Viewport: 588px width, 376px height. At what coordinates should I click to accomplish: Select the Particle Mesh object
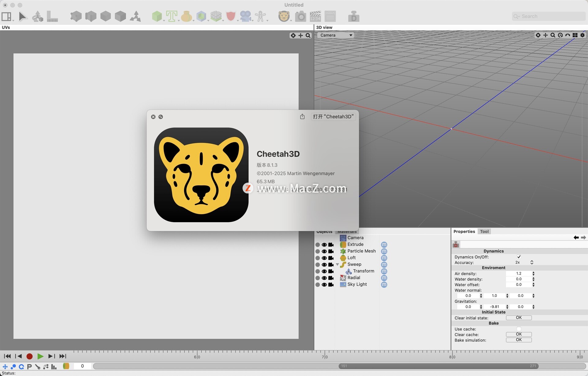(361, 251)
